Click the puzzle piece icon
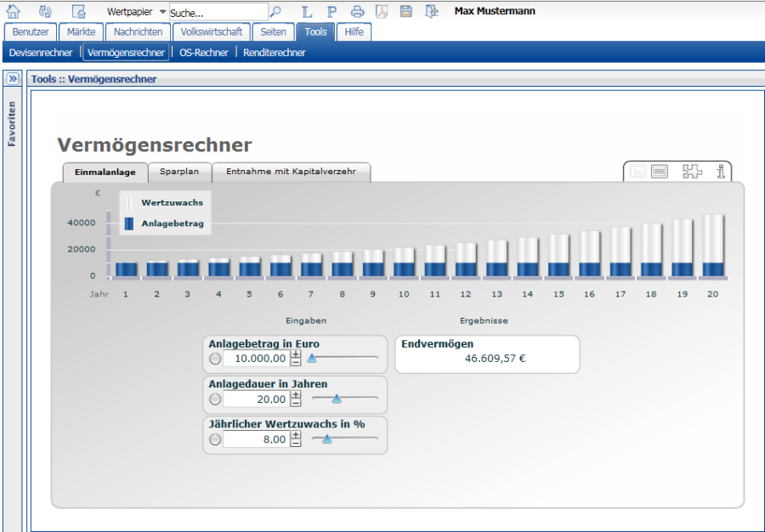The height and width of the screenshot is (532, 765). point(692,172)
